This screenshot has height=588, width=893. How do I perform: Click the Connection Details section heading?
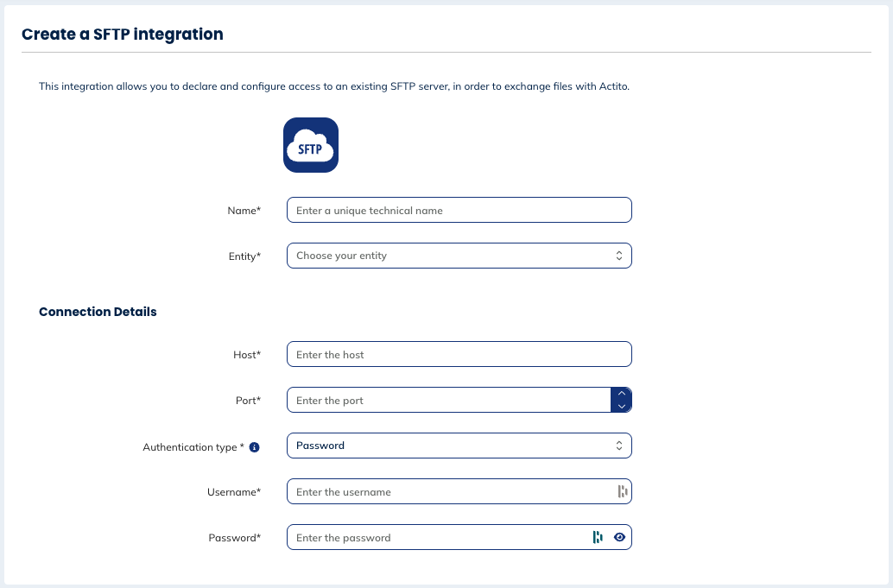click(98, 312)
